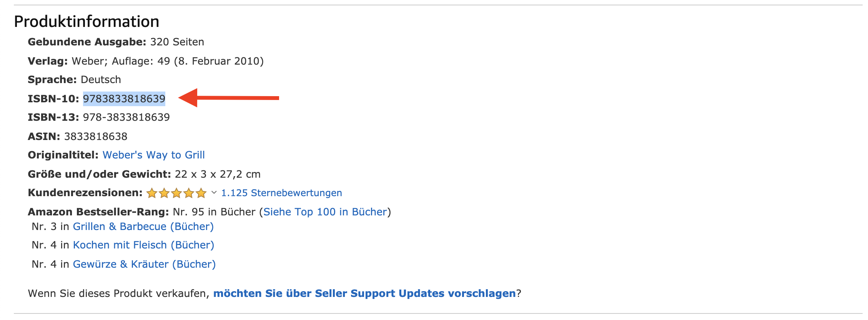
Task: Click the first gold star rating icon
Action: pyautogui.click(x=152, y=193)
